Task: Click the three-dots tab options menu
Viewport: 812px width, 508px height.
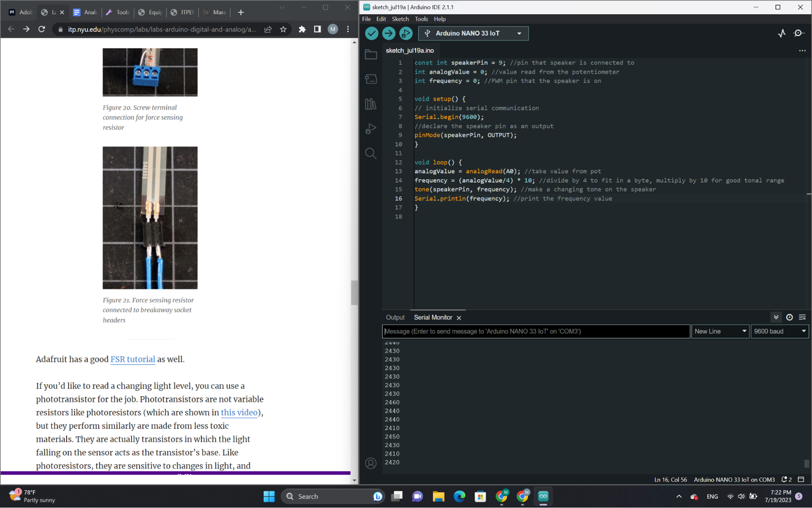Action: coord(802,51)
